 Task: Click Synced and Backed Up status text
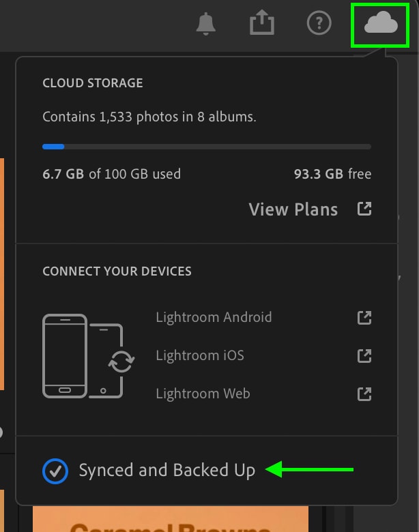167,471
